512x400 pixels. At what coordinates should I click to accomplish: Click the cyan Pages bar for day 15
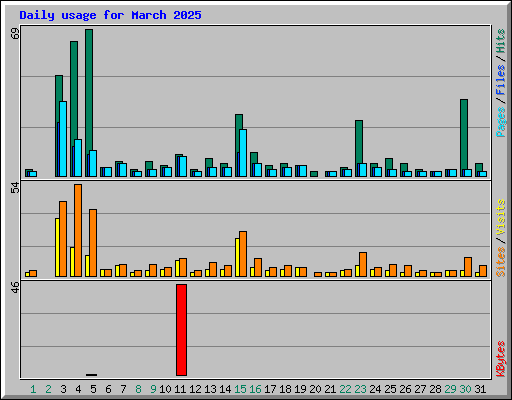243,153
